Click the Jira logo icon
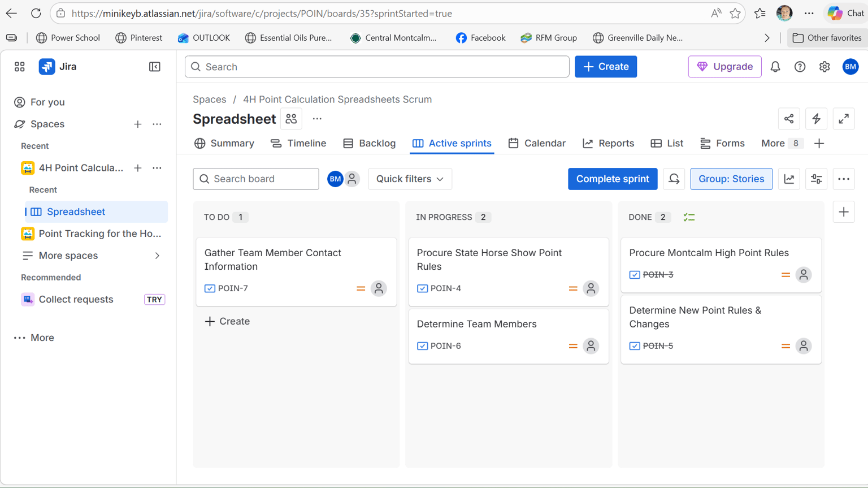The width and height of the screenshot is (868, 488). [47, 67]
